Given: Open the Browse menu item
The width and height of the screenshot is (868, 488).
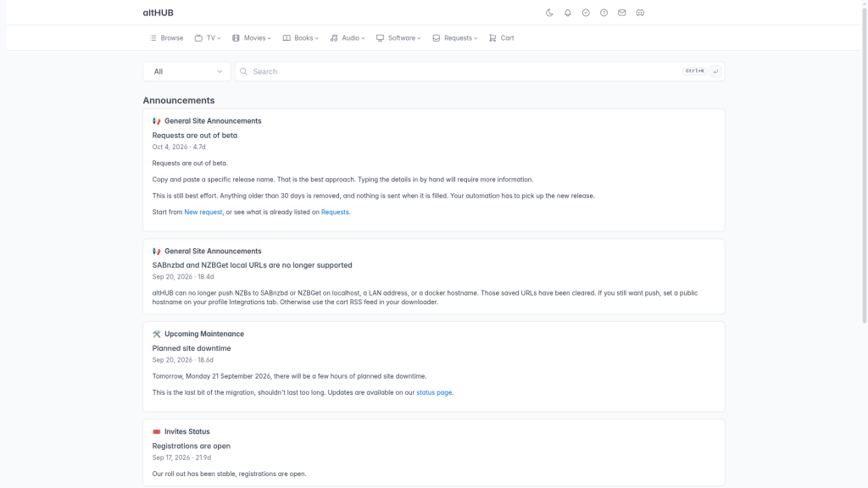Looking at the screenshot, I should (x=167, y=38).
